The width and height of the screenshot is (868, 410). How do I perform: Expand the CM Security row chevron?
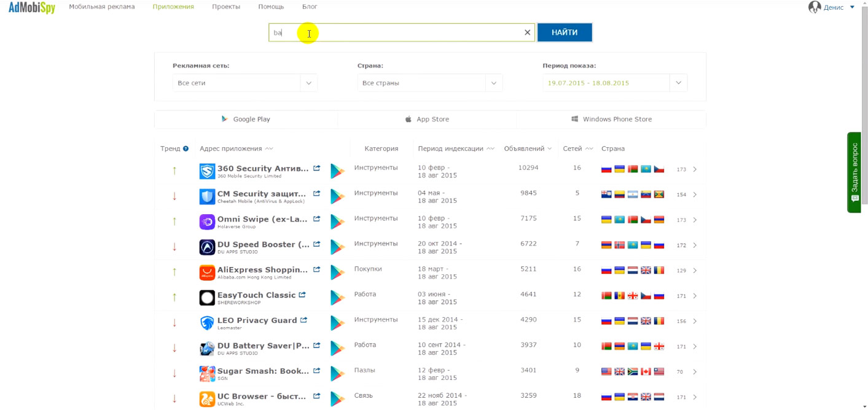[x=695, y=195]
